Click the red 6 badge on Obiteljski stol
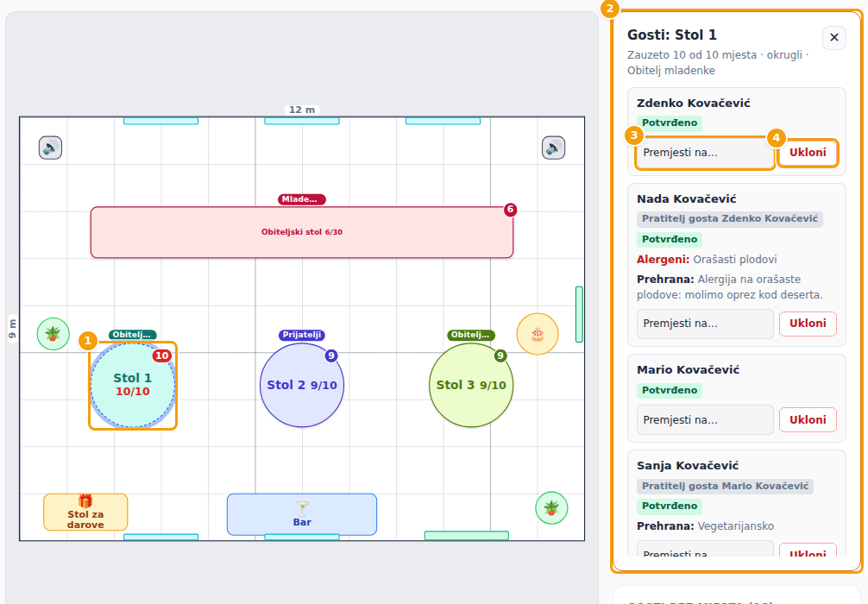This screenshot has width=868, height=604. [511, 210]
